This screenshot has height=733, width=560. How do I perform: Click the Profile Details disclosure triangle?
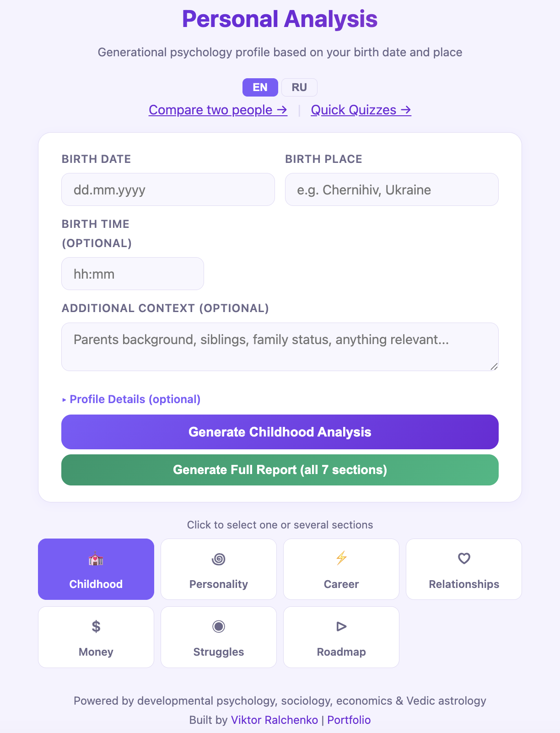pyautogui.click(x=64, y=400)
